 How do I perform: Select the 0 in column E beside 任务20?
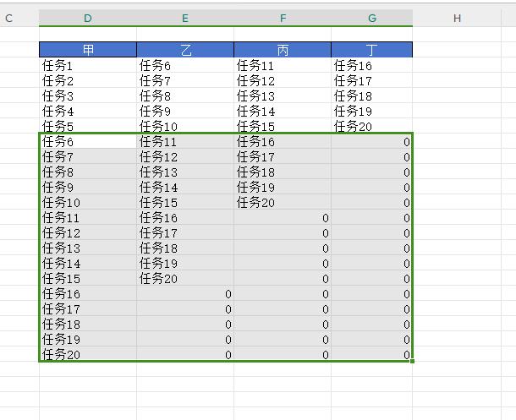coord(185,354)
